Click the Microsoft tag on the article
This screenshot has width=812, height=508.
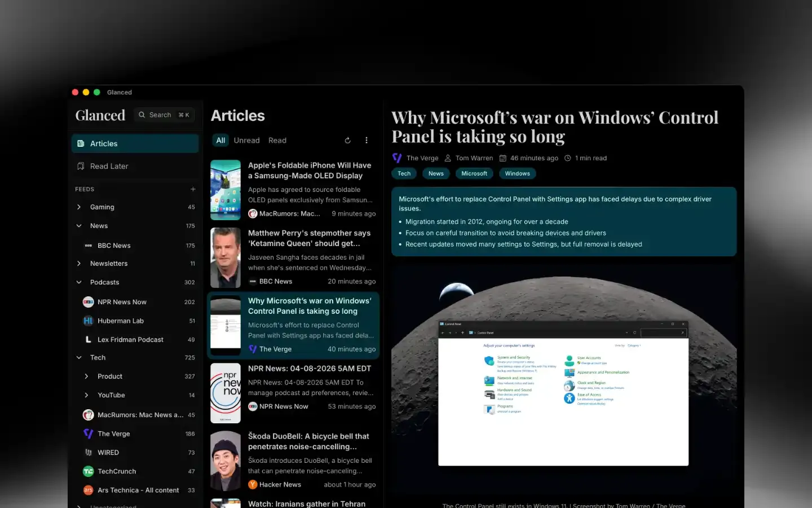point(474,173)
